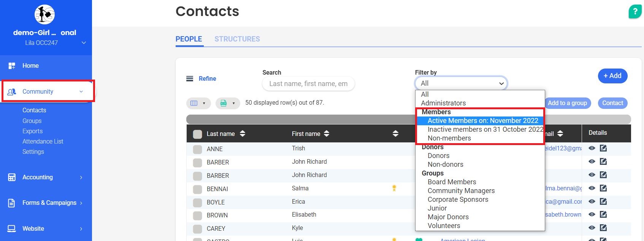The height and width of the screenshot is (241, 644).
Task: Sort by Last name column arrows
Action: 243,134
